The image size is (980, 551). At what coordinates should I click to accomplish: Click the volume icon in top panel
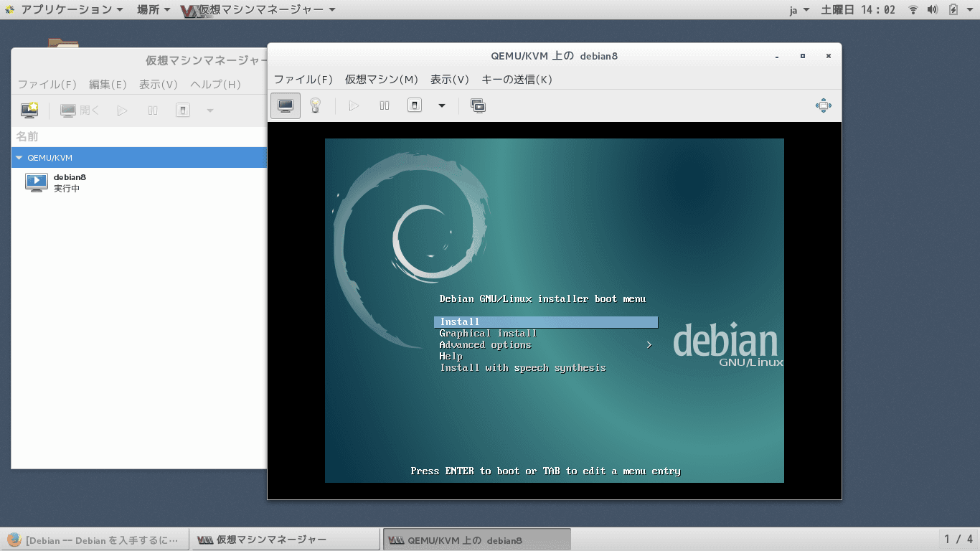coord(933,9)
